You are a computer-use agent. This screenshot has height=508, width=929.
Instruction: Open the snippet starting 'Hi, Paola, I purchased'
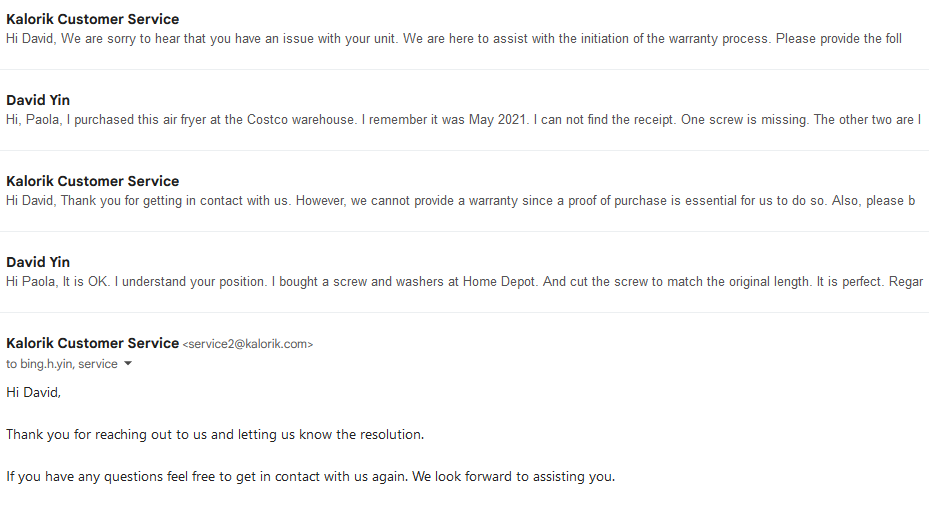(463, 120)
